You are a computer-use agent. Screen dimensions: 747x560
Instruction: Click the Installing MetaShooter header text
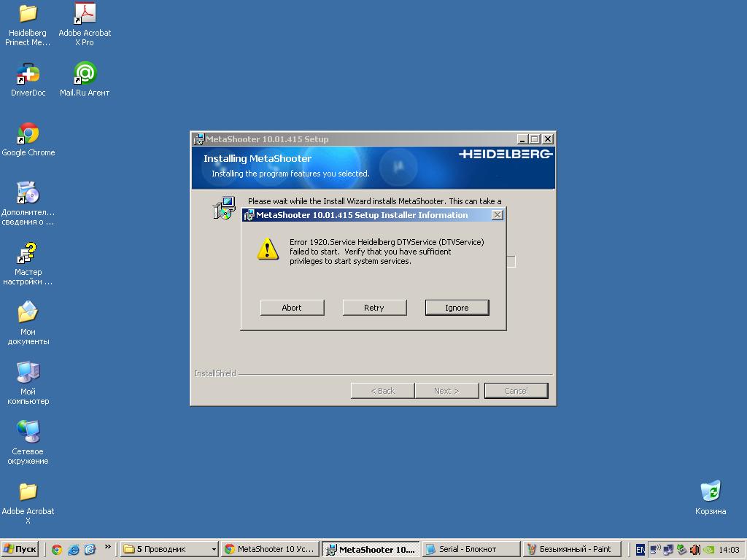pyautogui.click(x=258, y=158)
